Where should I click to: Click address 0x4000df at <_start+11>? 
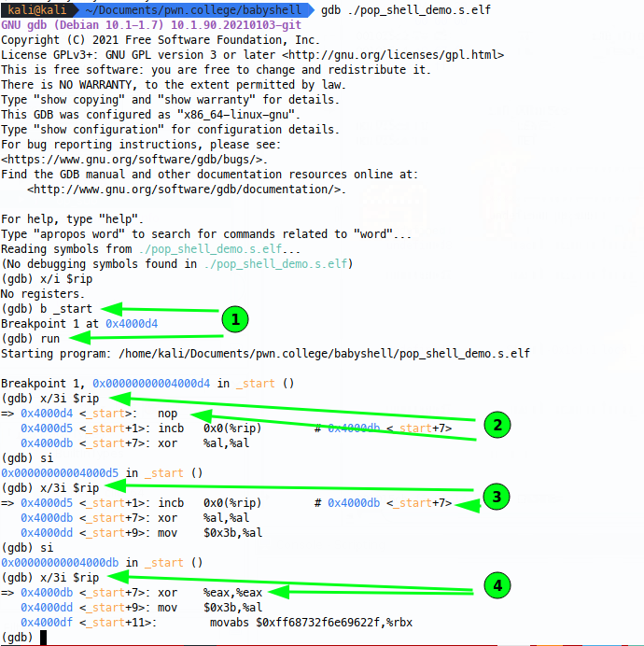pyautogui.click(x=47, y=622)
